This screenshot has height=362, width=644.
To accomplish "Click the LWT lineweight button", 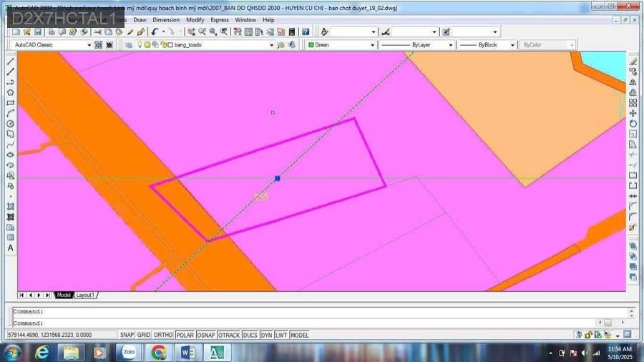I will [281, 335].
